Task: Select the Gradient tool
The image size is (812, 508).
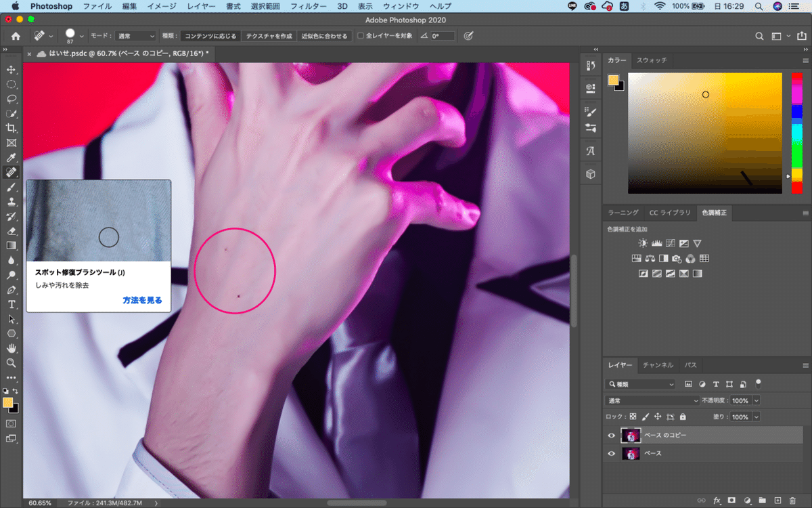Action: 11,245
